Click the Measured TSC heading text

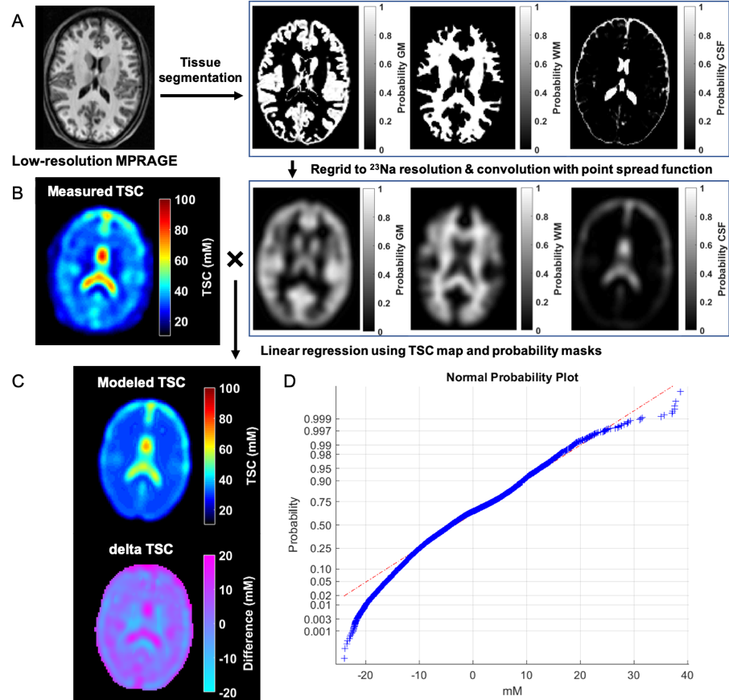(95, 191)
